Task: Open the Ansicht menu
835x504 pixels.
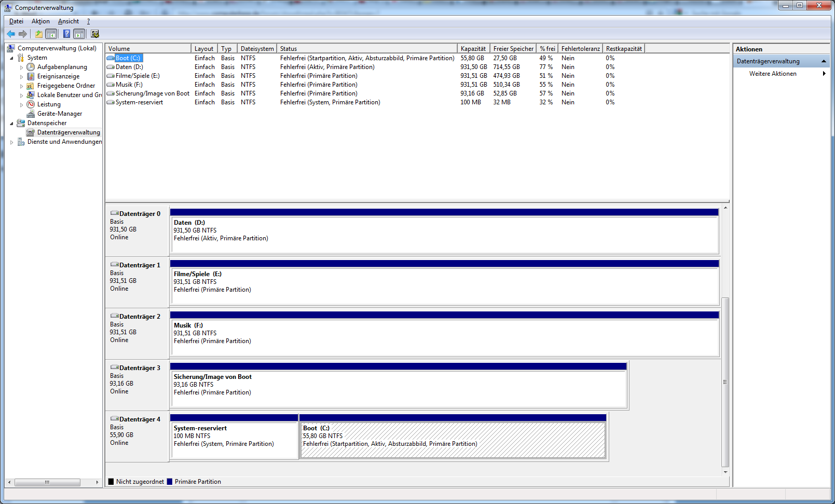Action: tap(69, 21)
